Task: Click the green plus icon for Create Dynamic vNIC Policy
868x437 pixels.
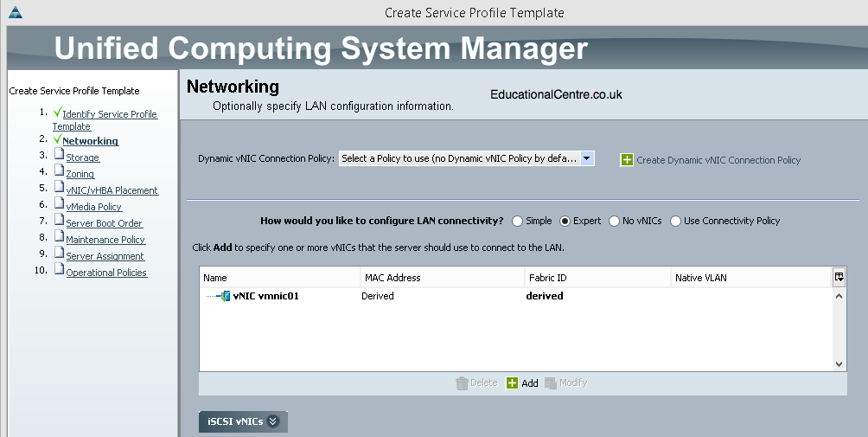Action: click(627, 160)
